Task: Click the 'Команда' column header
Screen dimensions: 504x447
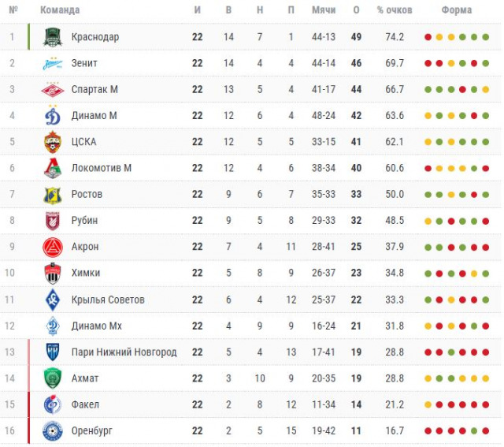Action: point(60,10)
